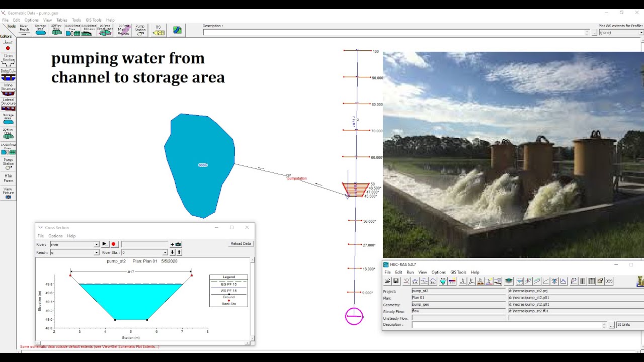Screen dimensions: 644x362
Task: Click the pump station photo thumbnail
Action: (513, 155)
